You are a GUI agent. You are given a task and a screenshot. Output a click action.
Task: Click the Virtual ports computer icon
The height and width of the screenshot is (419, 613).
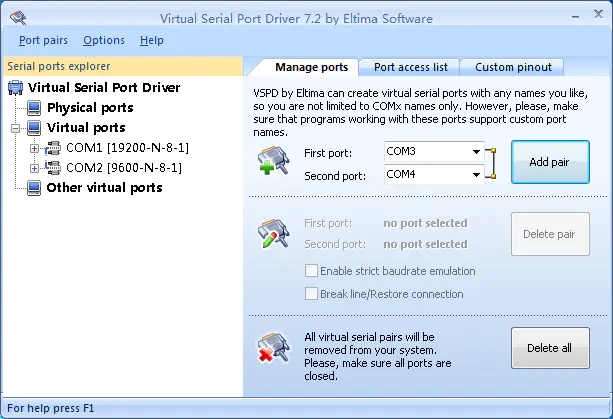click(x=34, y=128)
